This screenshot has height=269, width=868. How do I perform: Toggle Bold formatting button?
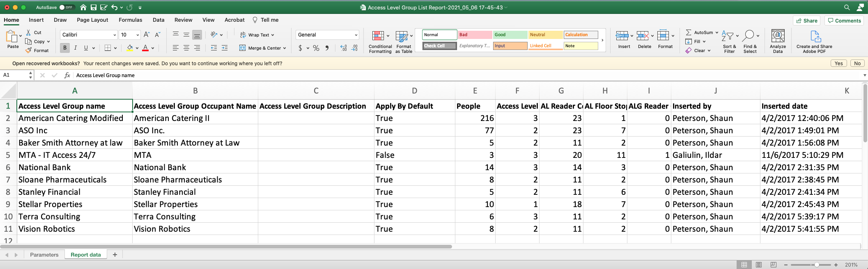64,48
